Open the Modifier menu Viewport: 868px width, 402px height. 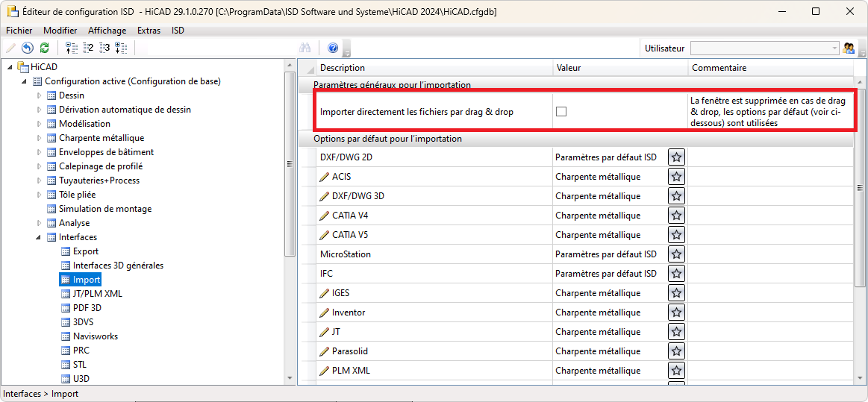click(60, 31)
